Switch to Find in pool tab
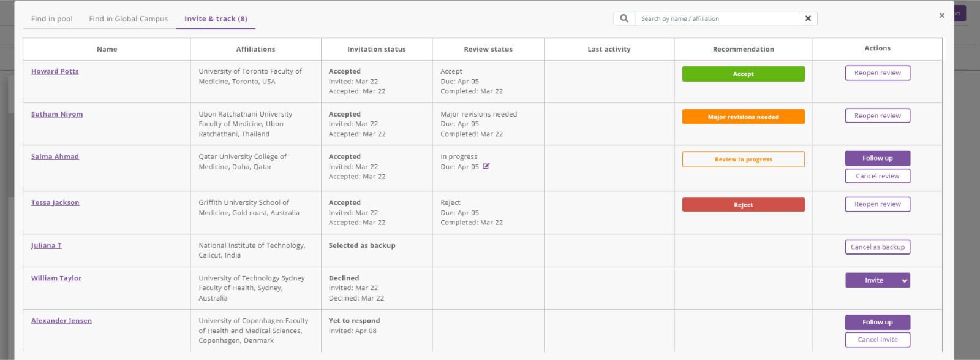The height and width of the screenshot is (360, 980). coord(52,19)
